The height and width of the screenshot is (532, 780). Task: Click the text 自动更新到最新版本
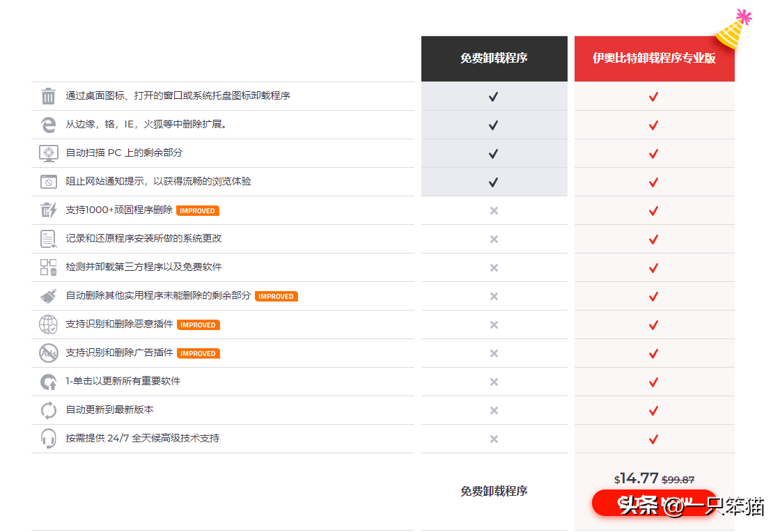click(109, 409)
